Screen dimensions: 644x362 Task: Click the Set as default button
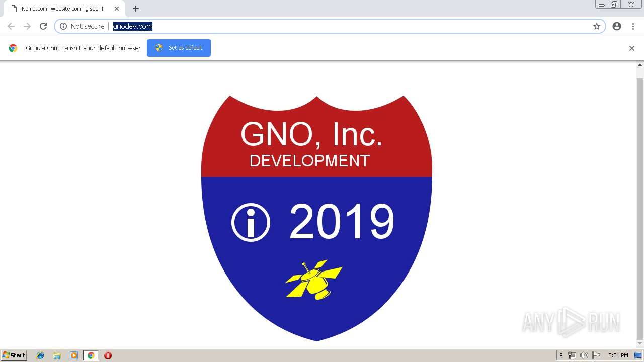point(179,48)
